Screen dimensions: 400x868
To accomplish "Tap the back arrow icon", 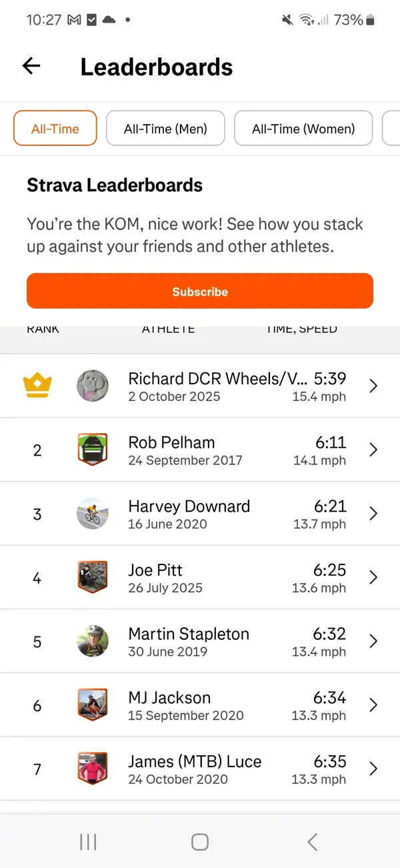I will pyautogui.click(x=31, y=65).
